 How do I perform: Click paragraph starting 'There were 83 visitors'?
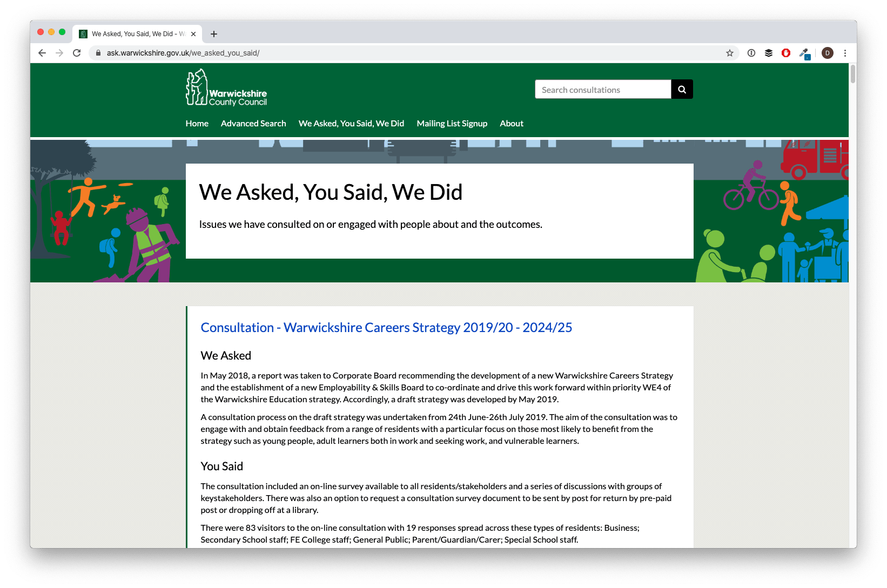420,534
